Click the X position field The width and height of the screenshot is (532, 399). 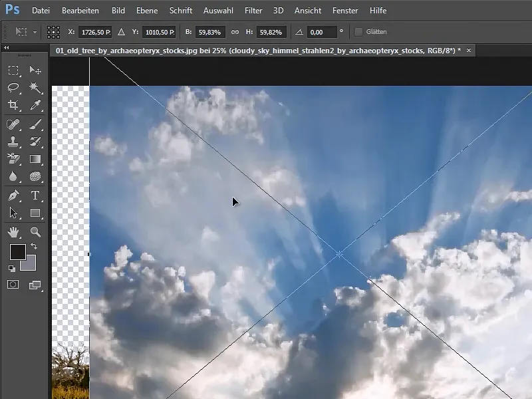(94, 32)
